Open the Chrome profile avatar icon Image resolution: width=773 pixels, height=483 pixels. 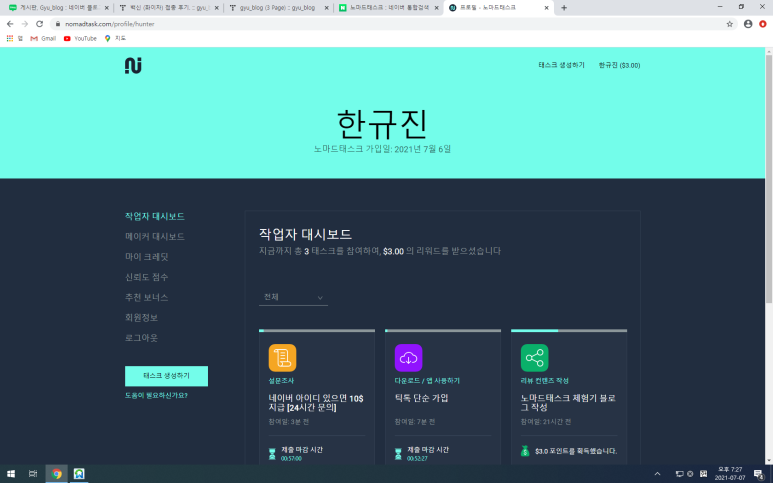click(748, 24)
